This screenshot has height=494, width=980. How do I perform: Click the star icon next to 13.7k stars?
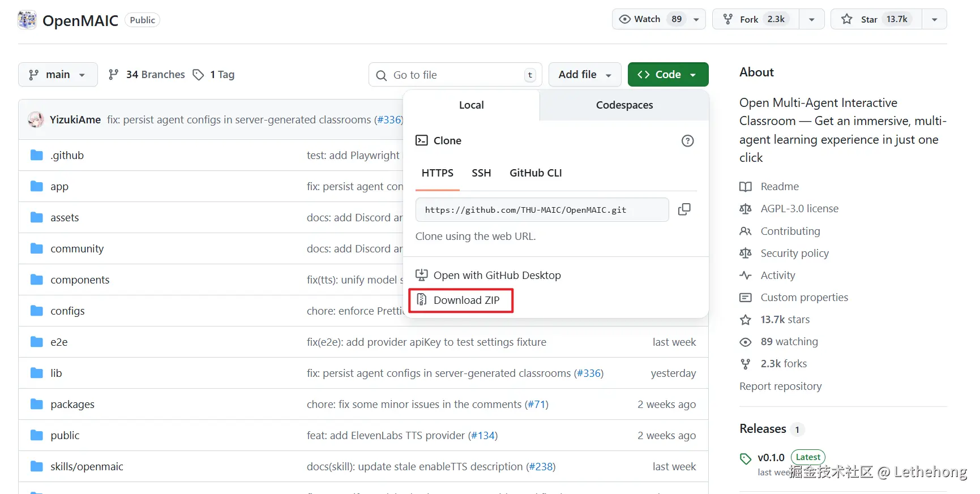click(x=746, y=320)
